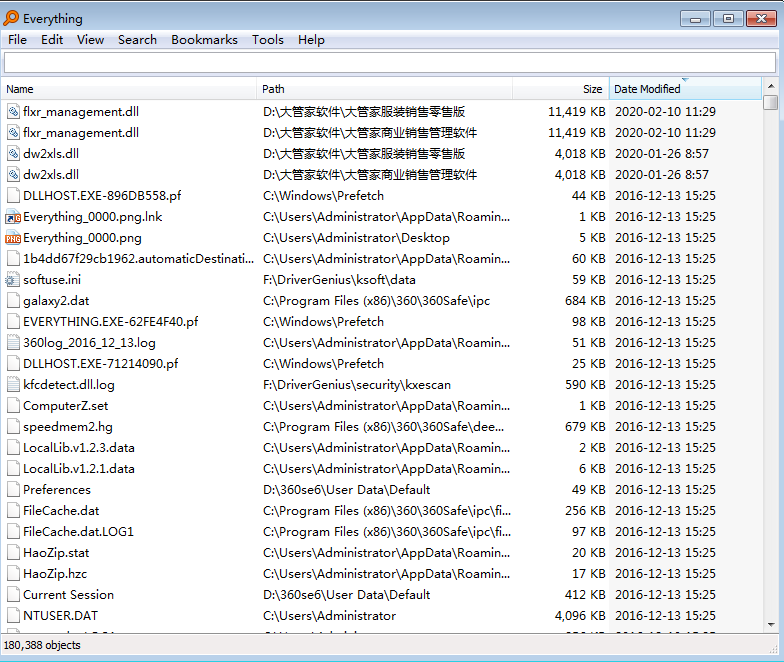The width and height of the screenshot is (784, 662).
Task: Click icon of flxr_management.dll in 大管家商业销售管理软件
Action: (14, 133)
